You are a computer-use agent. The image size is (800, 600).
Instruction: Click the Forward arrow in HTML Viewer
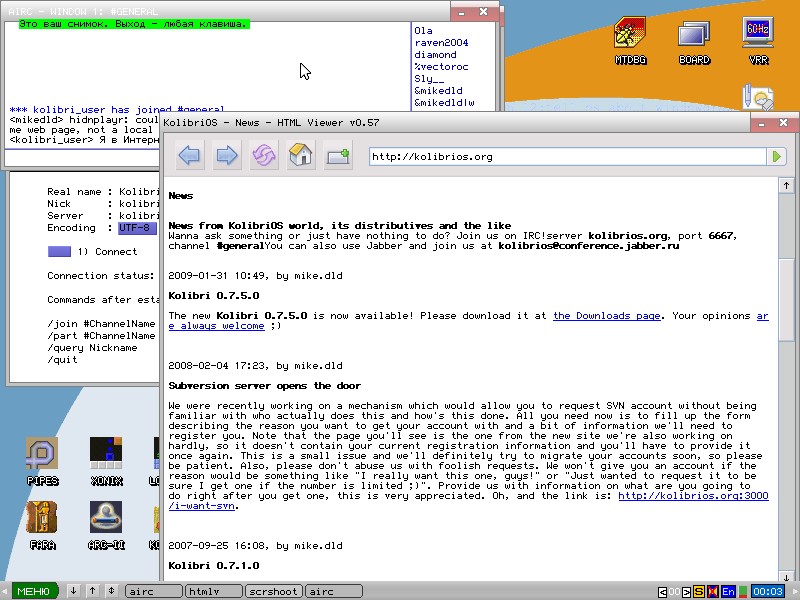coord(227,155)
